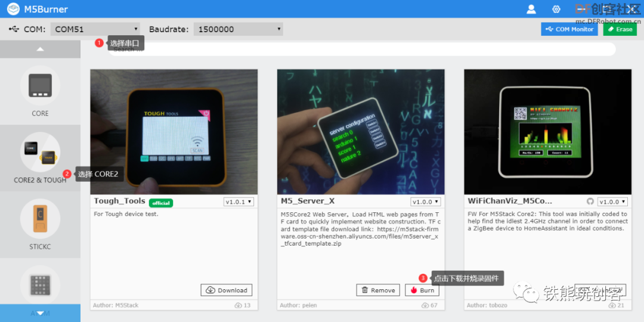Open the Tough_Tools preview image
Image resolution: width=644 pixels, height=322 pixels.
tap(174, 132)
